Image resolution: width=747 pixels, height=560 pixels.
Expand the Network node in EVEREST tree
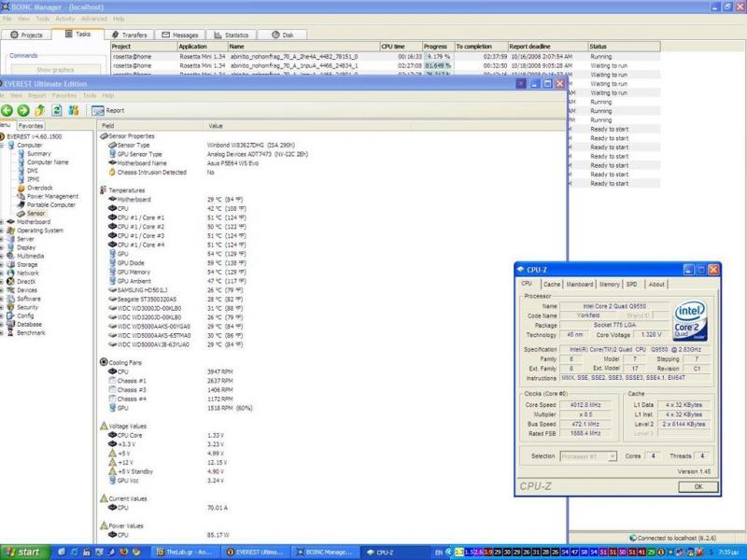[x=2, y=273]
